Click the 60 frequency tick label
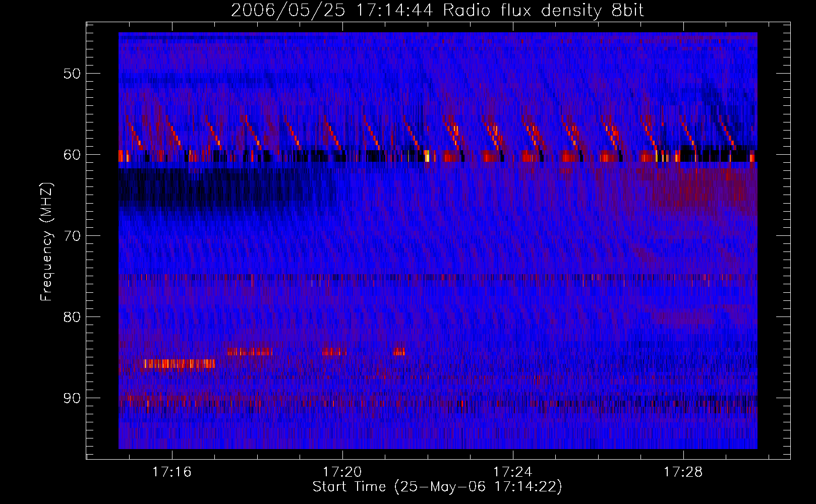The width and height of the screenshot is (816, 504). click(72, 155)
